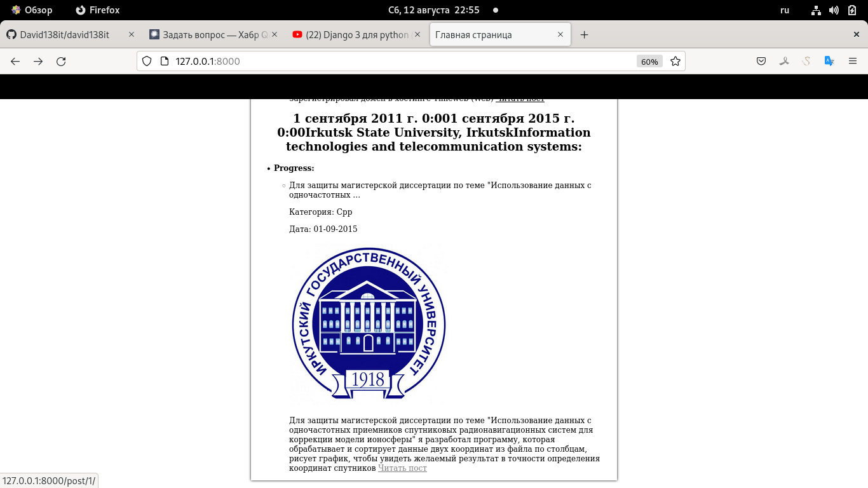
Task: Close the Django 3 YouTube tab
Action: click(x=417, y=35)
